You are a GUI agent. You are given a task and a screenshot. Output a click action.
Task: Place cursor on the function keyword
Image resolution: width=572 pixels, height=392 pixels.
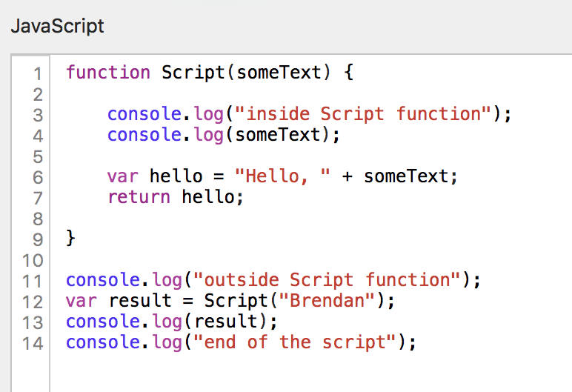click(x=107, y=73)
